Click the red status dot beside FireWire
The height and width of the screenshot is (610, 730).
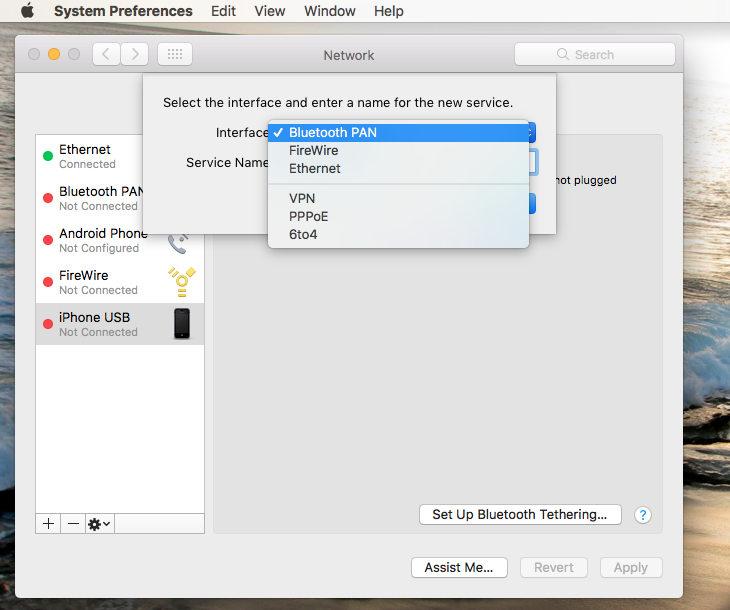(48, 282)
